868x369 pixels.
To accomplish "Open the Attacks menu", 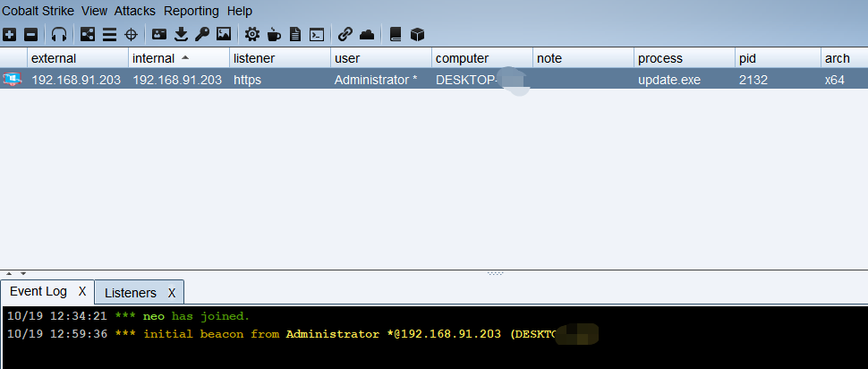I will (x=135, y=11).
